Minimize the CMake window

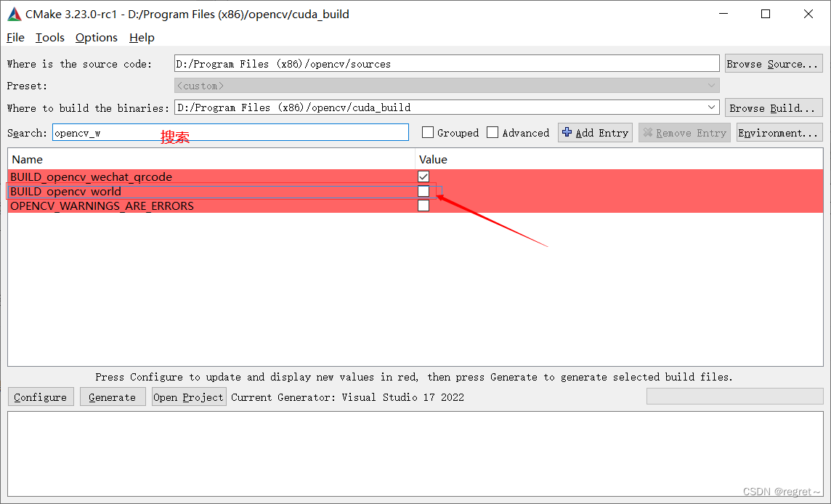point(723,15)
